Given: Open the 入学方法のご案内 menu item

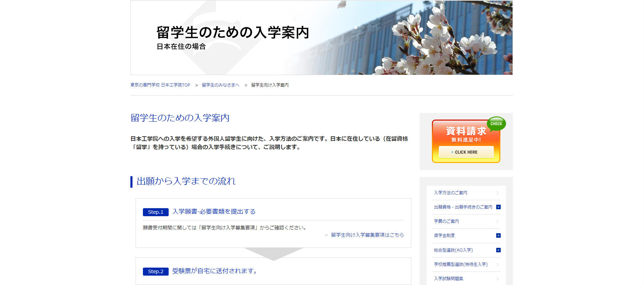Looking at the screenshot, I should [451, 193].
